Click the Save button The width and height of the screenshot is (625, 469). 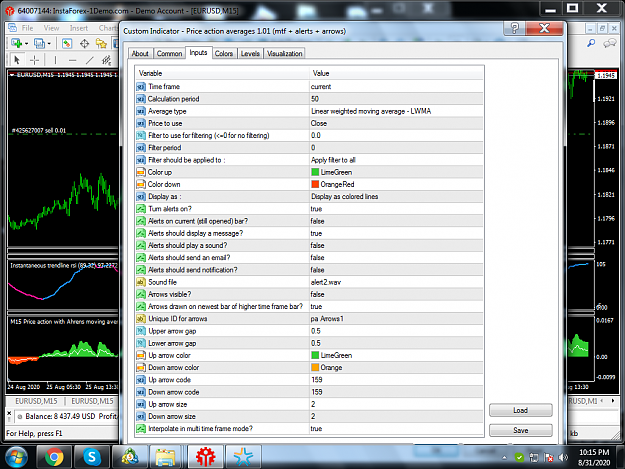521,430
